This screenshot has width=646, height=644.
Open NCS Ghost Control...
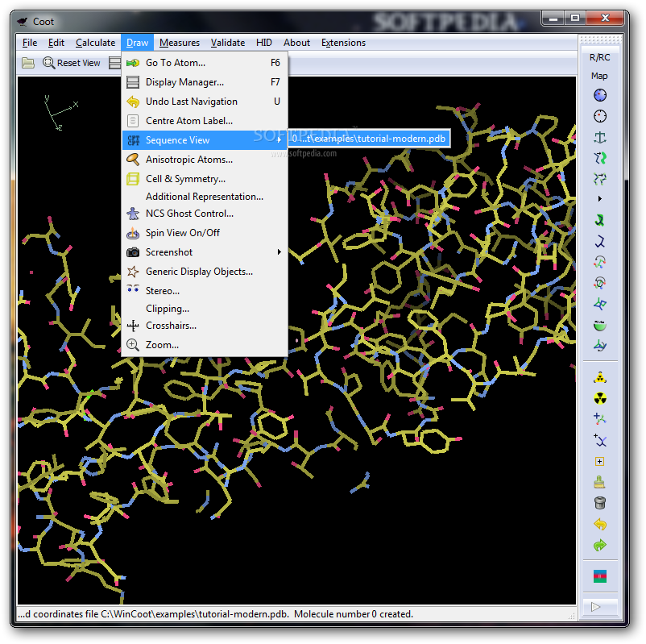[205, 214]
